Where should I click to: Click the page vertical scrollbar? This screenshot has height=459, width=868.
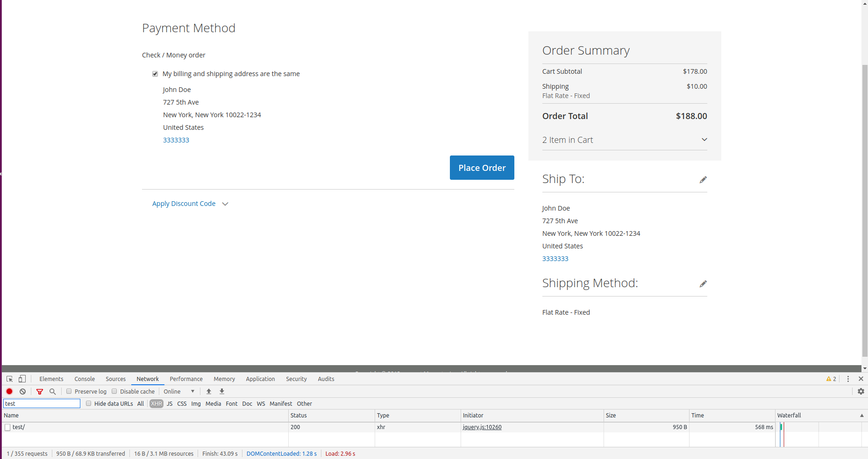tap(865, 210)
